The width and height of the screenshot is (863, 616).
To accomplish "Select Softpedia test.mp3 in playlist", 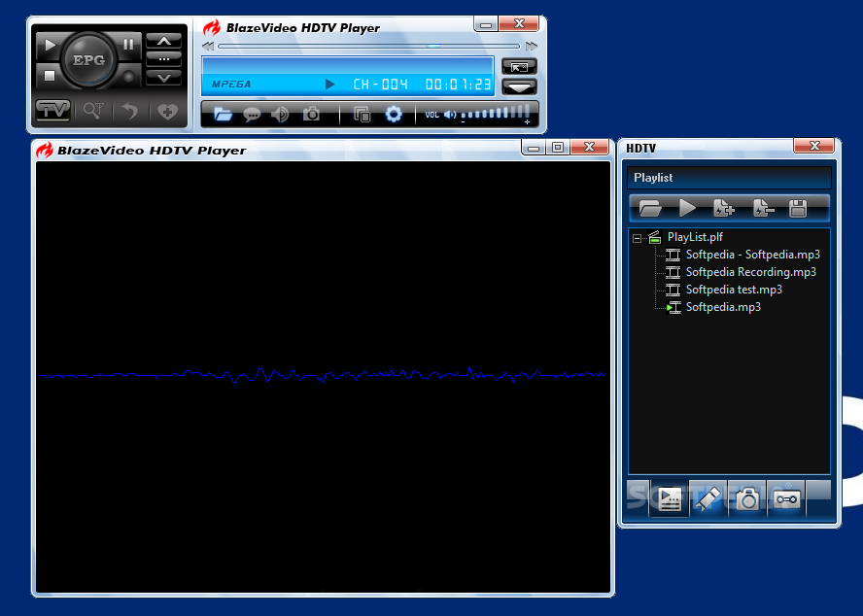I will point(734,290).
